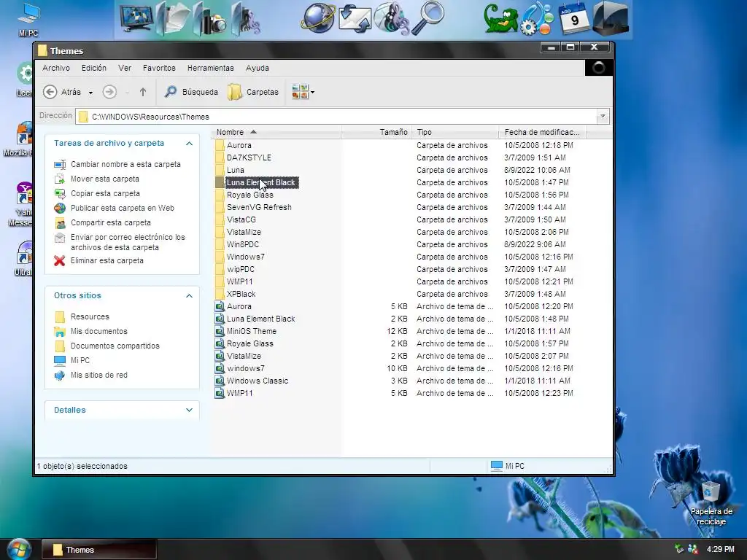
Task: Open the documents folder icon in the dock
Action: coord(172,18)
